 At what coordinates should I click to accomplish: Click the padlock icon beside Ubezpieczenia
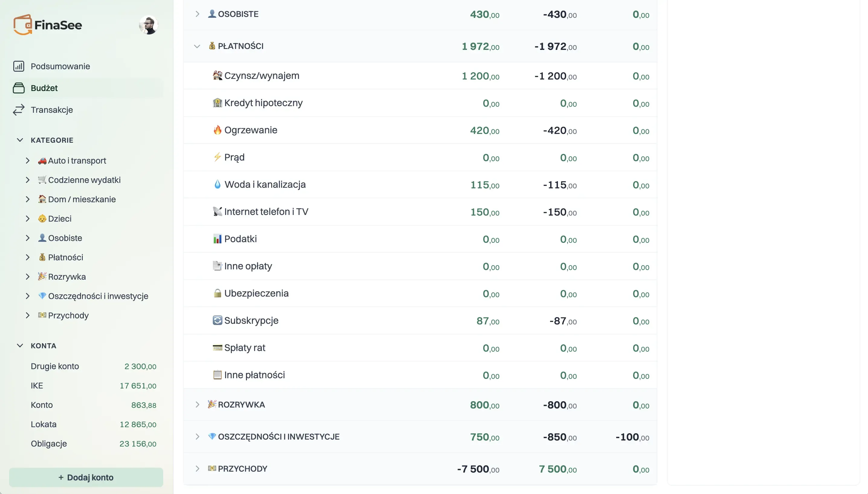coord(217,293)
